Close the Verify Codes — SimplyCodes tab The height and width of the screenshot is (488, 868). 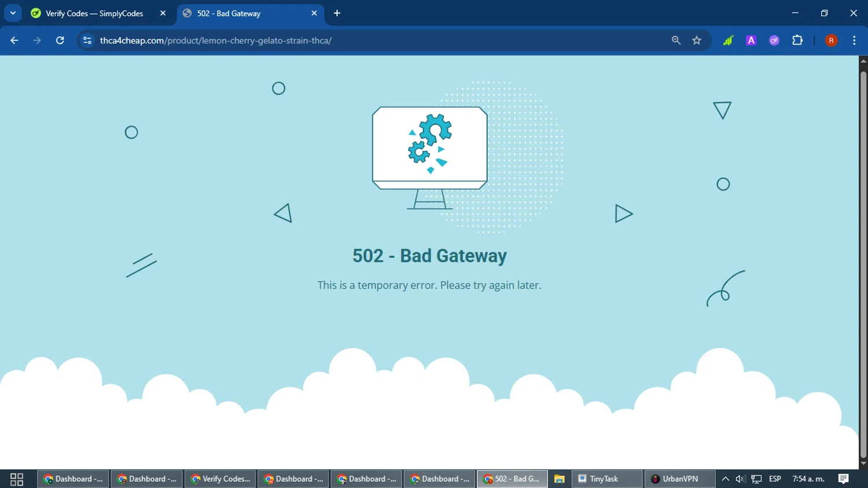[163, 13]
